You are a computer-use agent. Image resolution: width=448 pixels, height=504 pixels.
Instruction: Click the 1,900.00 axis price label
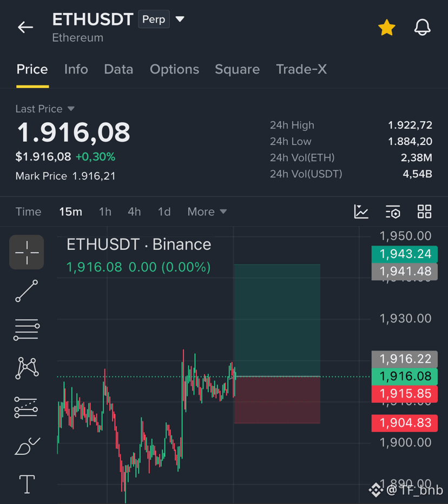tap(406, 443)
